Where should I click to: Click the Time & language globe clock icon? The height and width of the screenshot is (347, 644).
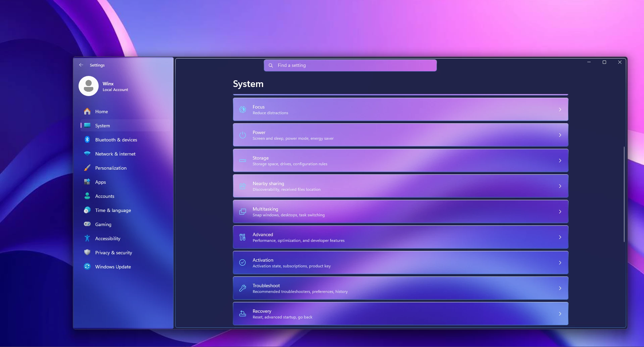click(87, 210)
